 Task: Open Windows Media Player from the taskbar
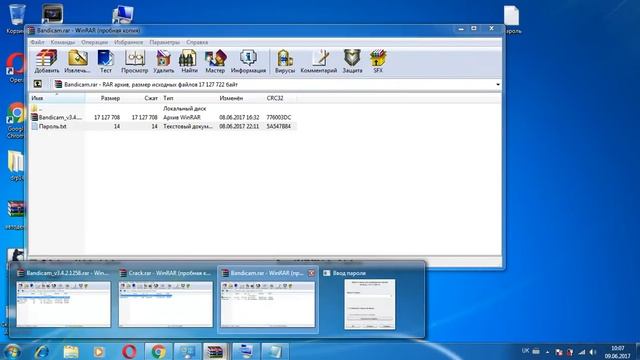[x=99, y=351]
